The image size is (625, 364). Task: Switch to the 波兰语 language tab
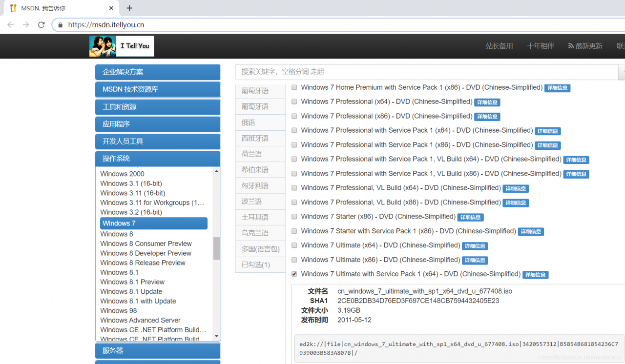[x=260, y=202]
